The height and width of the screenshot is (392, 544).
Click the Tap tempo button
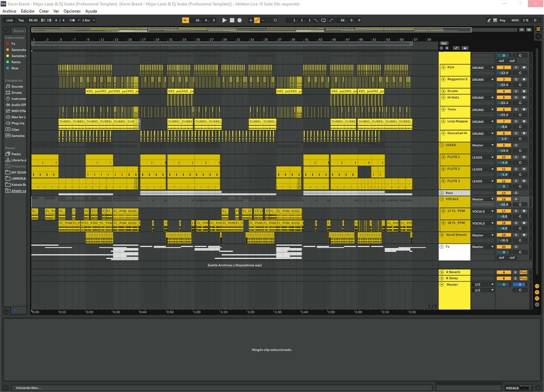click(x=21, y=20)
